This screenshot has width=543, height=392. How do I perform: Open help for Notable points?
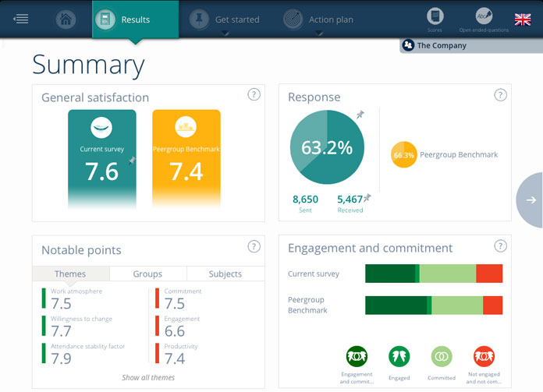coord(254,246)
